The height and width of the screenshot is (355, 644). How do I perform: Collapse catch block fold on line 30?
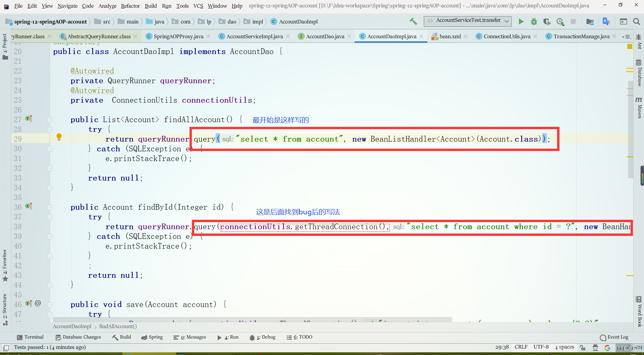coord(50,149)
